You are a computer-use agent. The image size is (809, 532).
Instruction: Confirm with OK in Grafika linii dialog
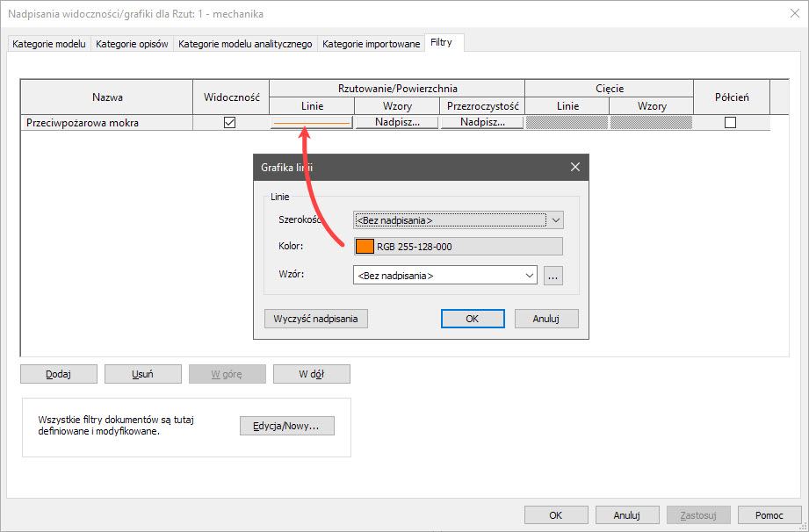(x=473, y=319)
